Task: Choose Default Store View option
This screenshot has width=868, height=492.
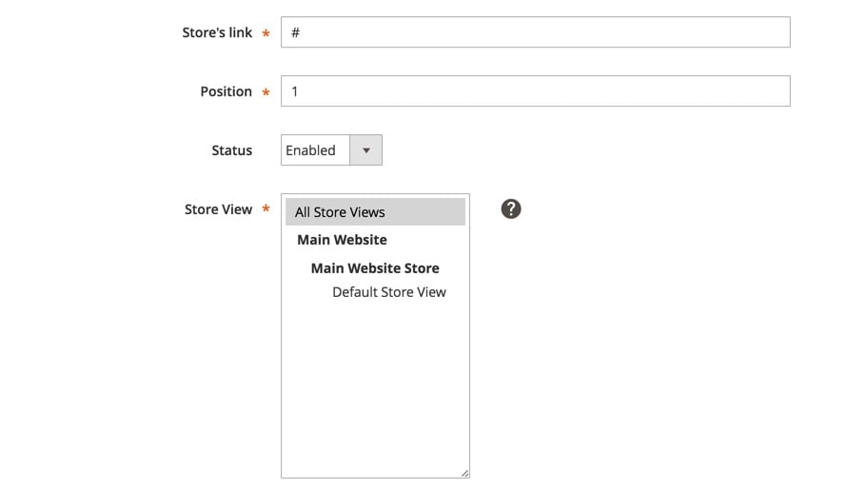Action: coord(388,291)
